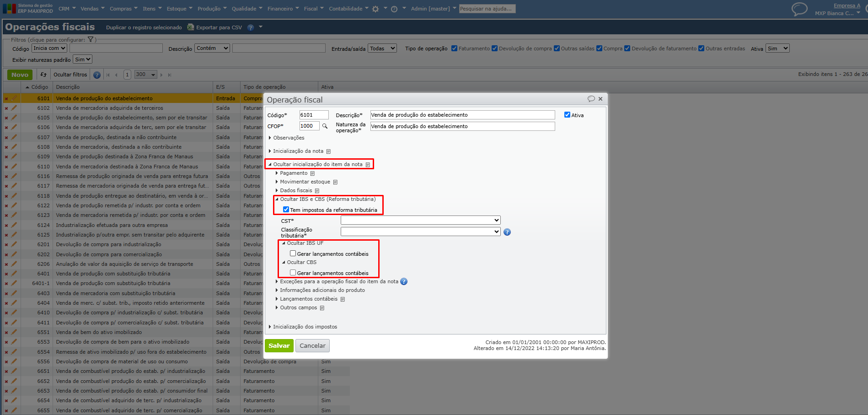This screenshot has height=415, width=868.
Task: Open the help question mark menu in top bar
Action: click(x=394, y=9)
